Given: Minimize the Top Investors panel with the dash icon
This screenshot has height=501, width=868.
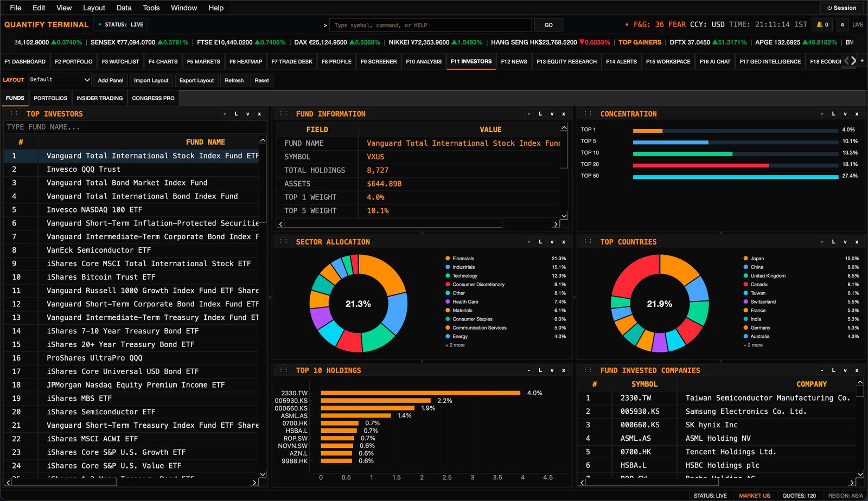Looking at the screenshot, I should point(225,114).
